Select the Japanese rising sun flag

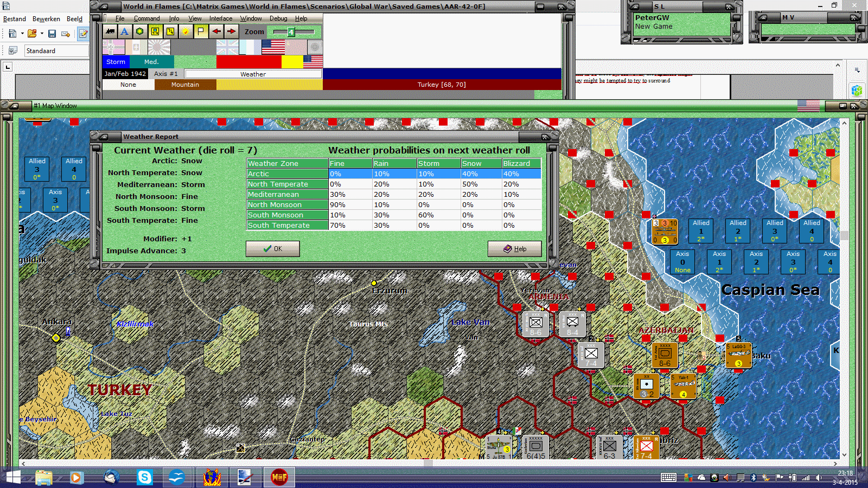pyautogui.click(x=159, y=47)
